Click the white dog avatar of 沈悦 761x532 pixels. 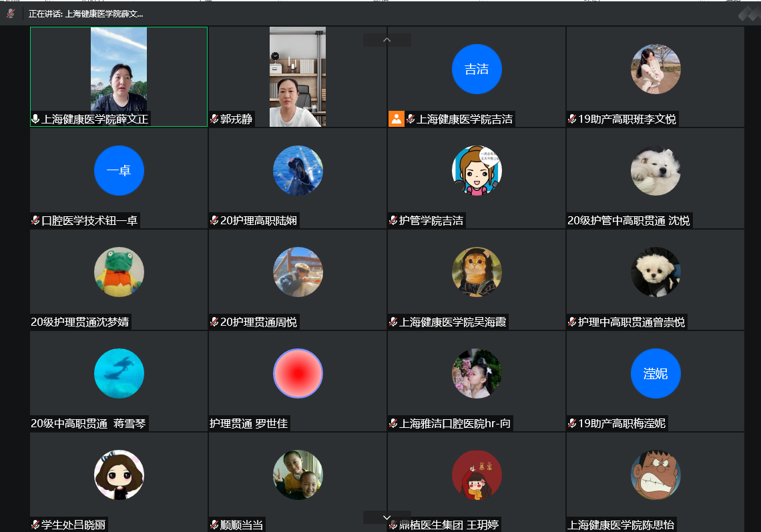click(656, 170)
